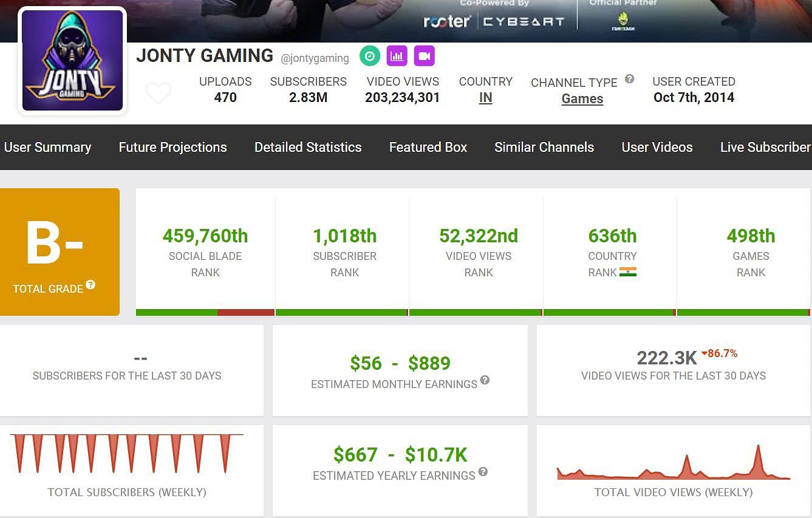The image size is (812, 518).
Task: Click the Jonty Gaming channel avatar
Action: click(x=73, y=60)
